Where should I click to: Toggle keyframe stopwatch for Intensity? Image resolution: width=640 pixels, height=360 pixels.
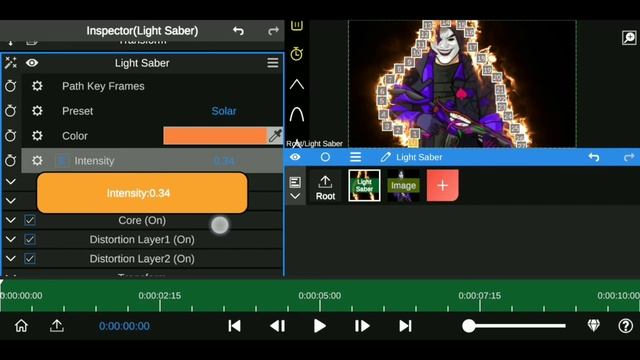click(11, 161)
